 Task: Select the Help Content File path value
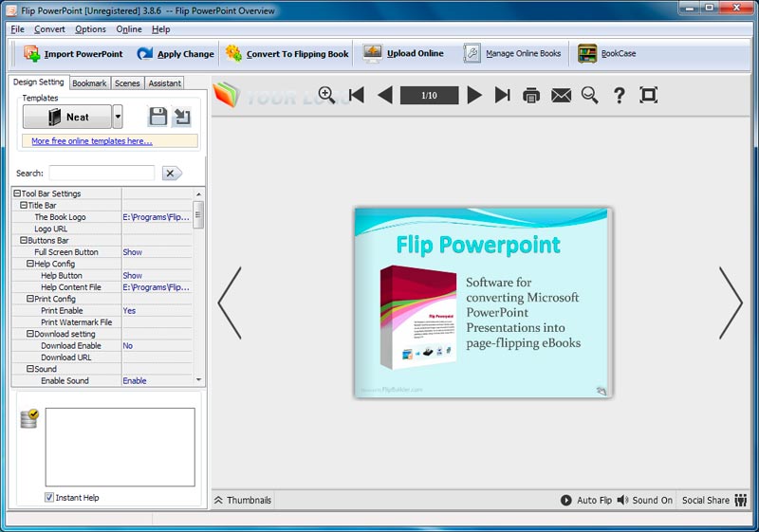coord(156,287)
